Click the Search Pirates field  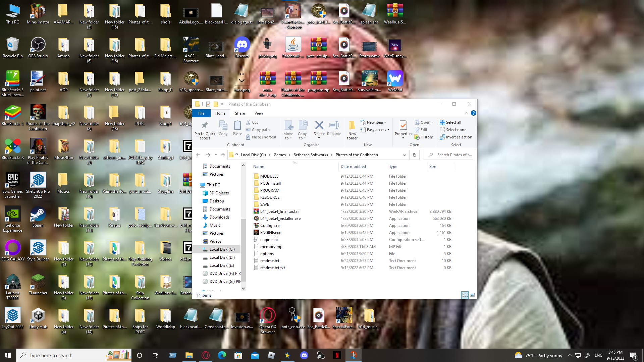click(x=448, y=155)
